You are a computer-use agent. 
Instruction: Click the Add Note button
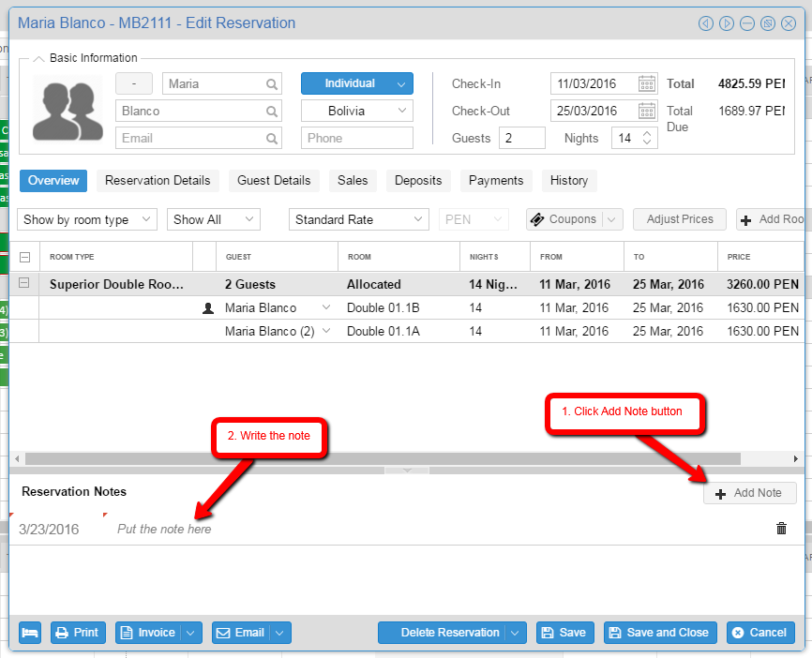click(749, 492)
